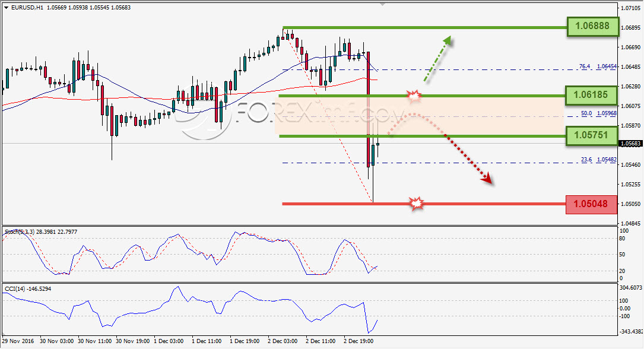The image size is (644, 349).
Task: Click price axis label 1.06280
Action: pyautogui.click(x=631, y=86)
